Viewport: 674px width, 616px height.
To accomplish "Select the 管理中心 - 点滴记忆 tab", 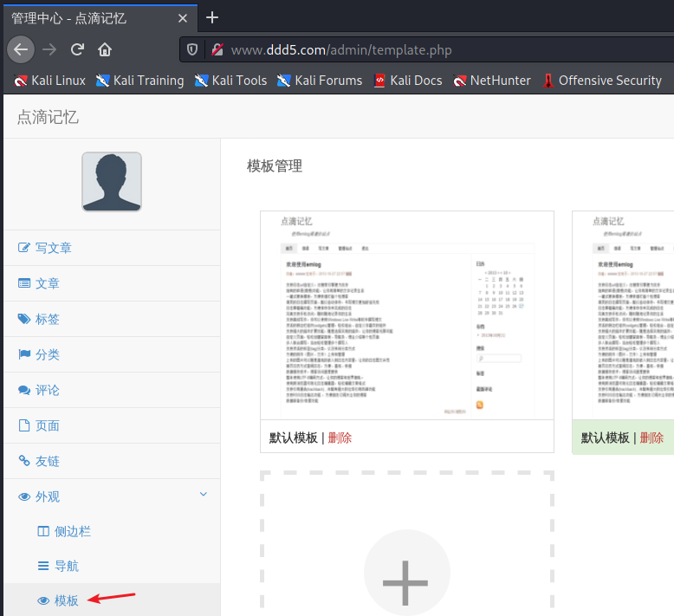I will coord(100,18).
